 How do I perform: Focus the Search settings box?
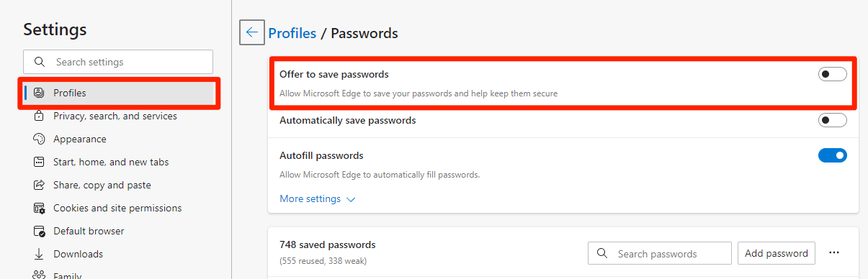tap(118, 62)
